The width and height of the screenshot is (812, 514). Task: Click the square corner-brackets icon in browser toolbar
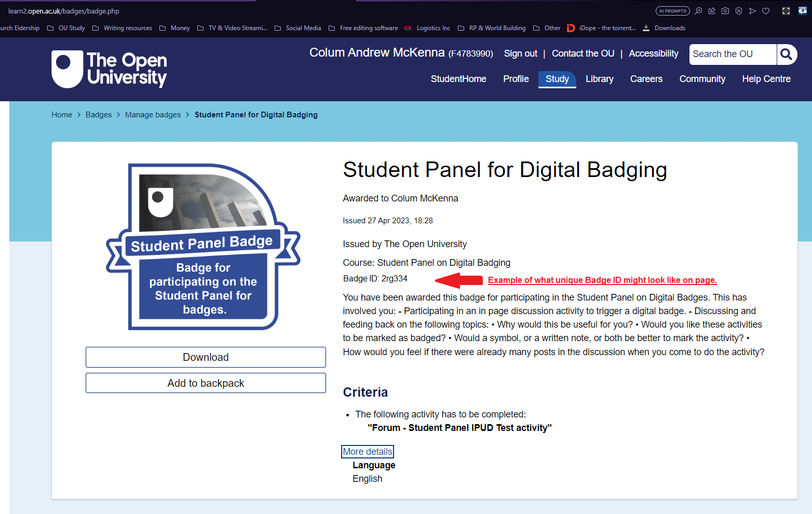(786, 11)
